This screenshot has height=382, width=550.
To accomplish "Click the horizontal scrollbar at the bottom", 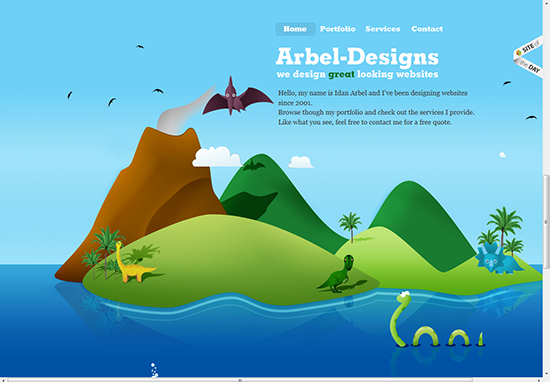I will click(x=240, y=380).
